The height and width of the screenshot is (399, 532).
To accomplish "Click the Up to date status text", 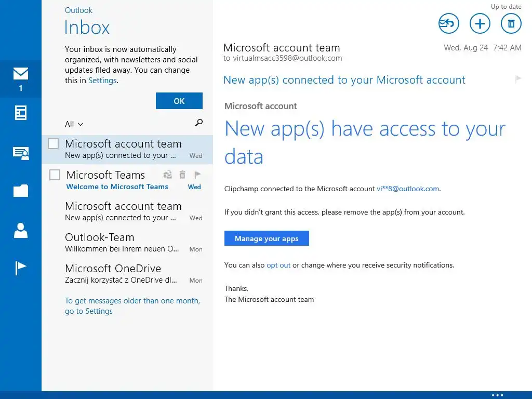I will 506,7.
